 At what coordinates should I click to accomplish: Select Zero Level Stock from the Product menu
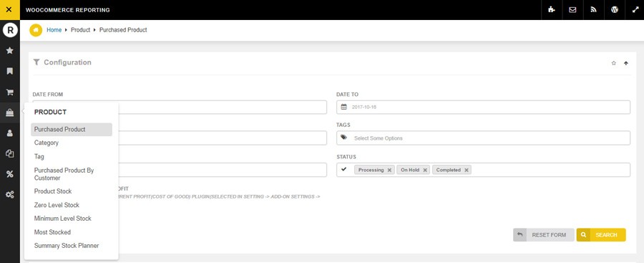57,205
